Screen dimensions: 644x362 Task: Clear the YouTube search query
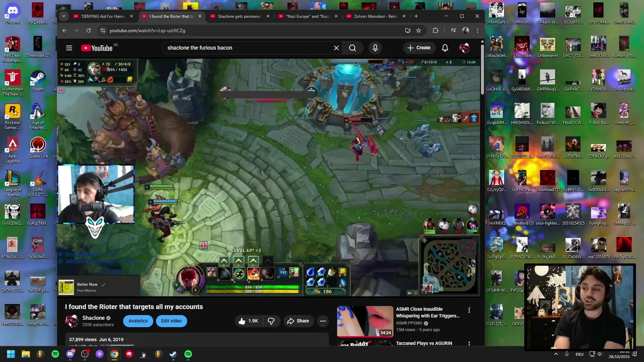tap(336, 48)
